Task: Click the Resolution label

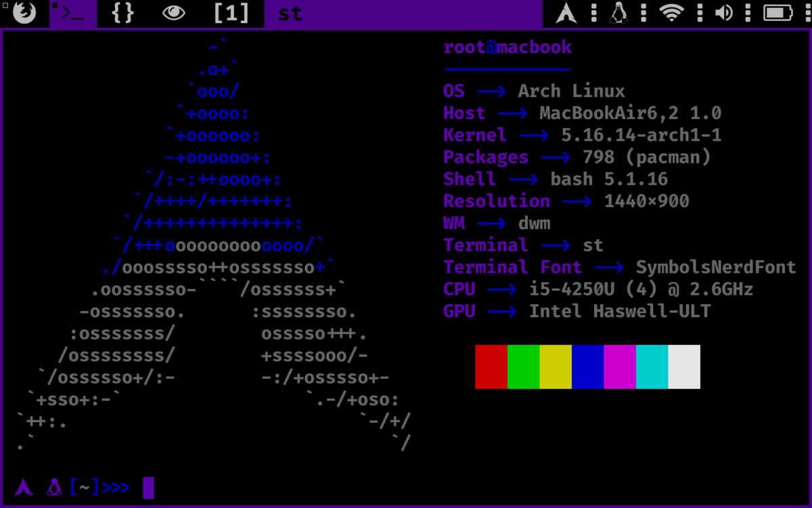Action: click(x=497, y=201)
